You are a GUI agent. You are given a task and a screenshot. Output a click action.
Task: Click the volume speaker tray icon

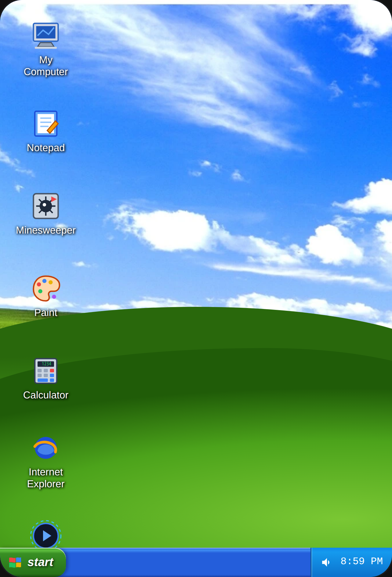click(326, 562)
